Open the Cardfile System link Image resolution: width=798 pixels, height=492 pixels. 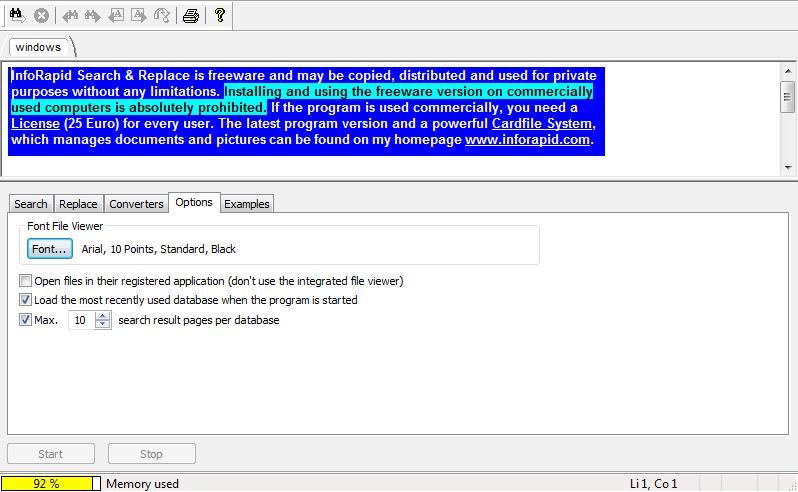(x=542, y=124)
